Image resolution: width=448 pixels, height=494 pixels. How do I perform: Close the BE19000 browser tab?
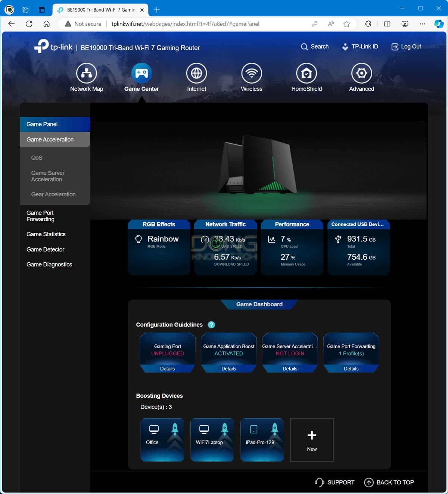[x=142, y=10]
